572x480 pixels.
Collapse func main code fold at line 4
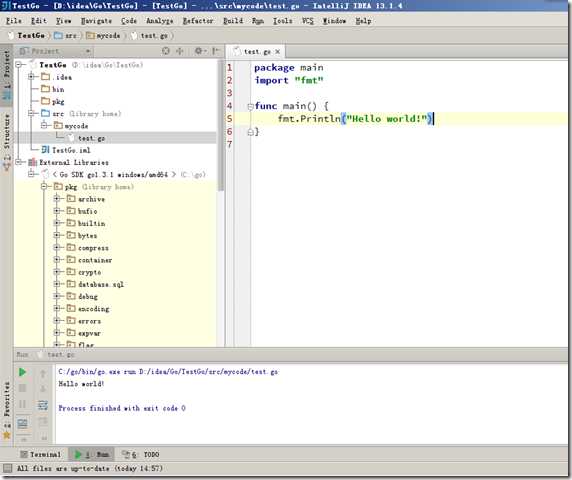click(250, 107)
